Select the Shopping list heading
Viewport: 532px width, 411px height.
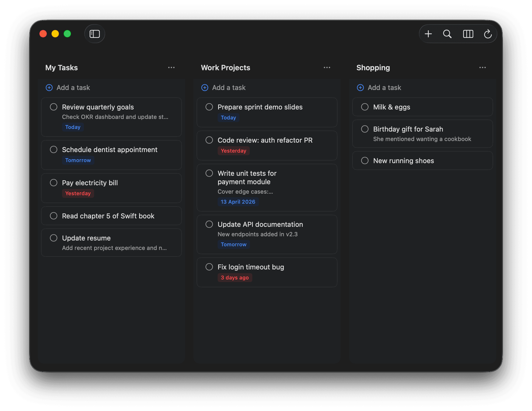coord(373,68)
